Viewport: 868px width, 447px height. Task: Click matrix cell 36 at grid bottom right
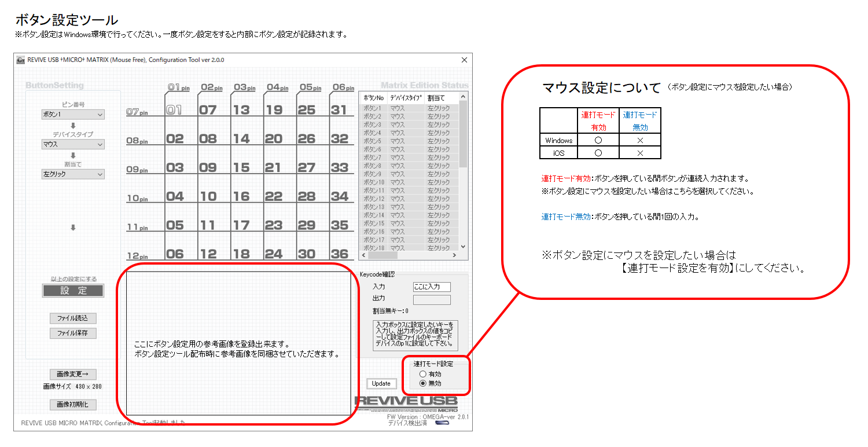coord(339,252)
